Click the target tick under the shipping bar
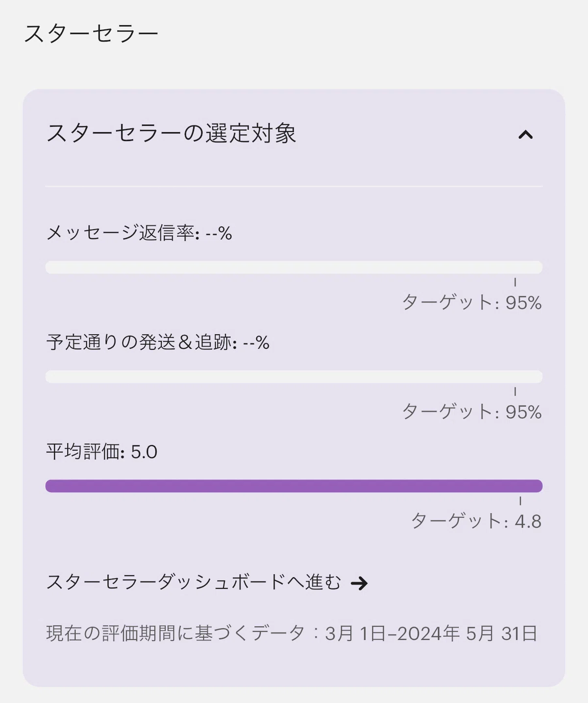This screenshot has width=588, height=703. click(x=515, y=391)
